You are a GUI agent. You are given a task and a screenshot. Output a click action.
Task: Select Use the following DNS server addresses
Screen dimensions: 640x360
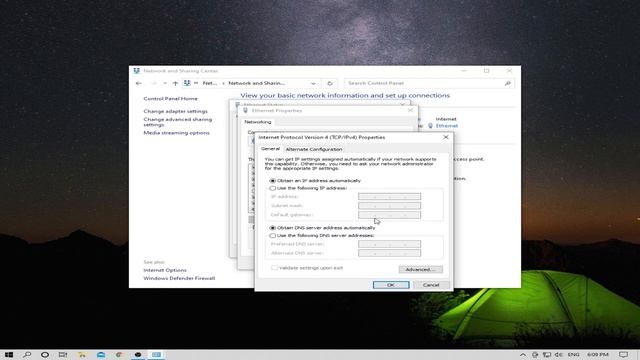pos(273,236)
